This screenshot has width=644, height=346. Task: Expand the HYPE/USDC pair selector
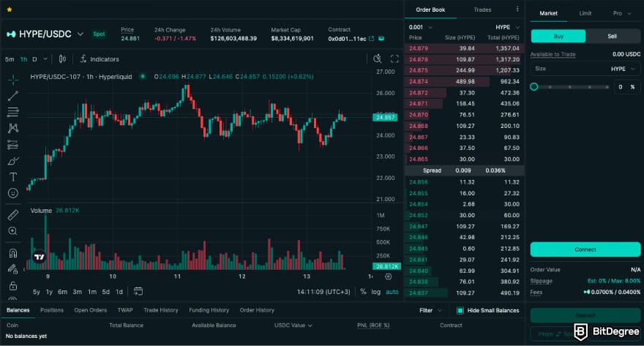(x=80, y=34)
